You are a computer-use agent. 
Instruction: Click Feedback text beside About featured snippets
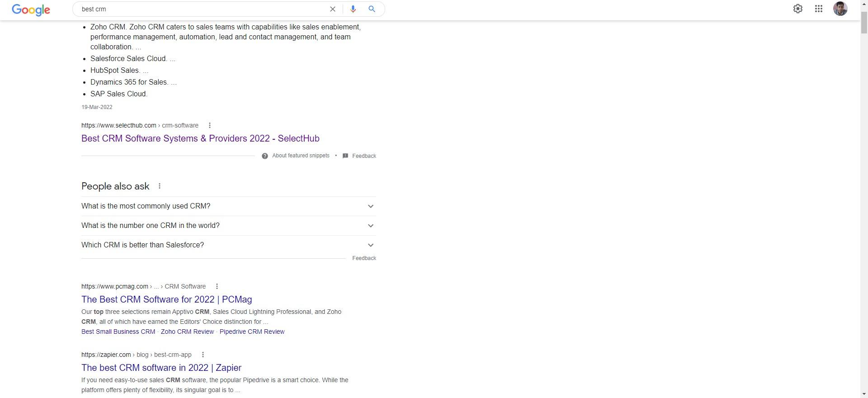(364, 156)
